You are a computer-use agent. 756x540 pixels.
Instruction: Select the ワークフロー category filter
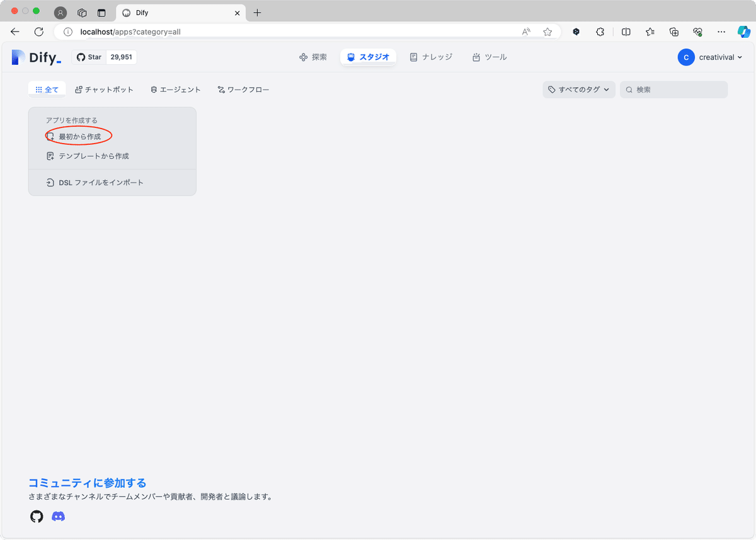point(243,89)
